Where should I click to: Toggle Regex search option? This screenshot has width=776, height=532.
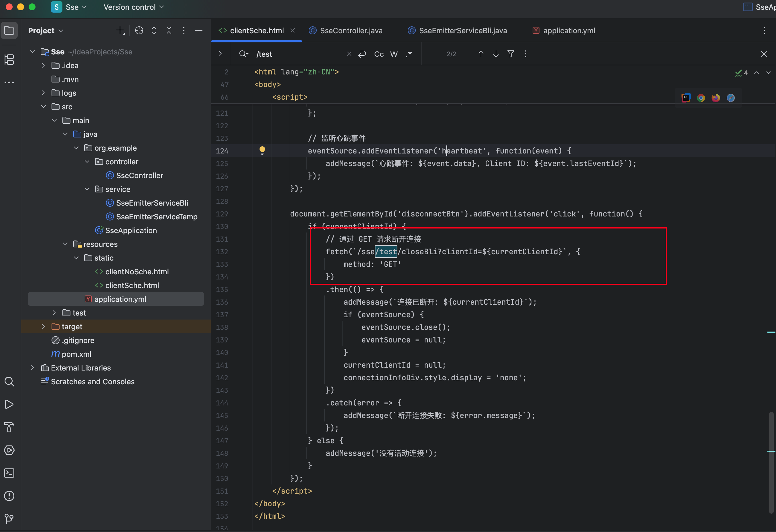pyautogui.click(x=409, y=54)
